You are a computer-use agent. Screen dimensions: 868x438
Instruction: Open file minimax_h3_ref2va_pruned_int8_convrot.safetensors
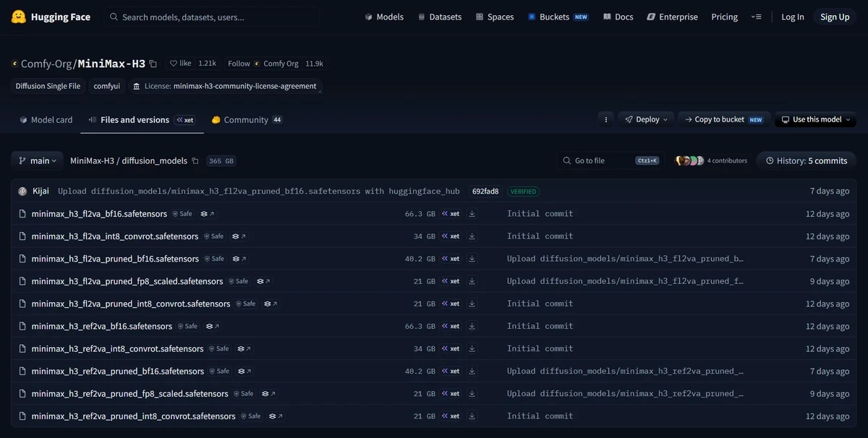pyautogui.click(x=134, y=416)
